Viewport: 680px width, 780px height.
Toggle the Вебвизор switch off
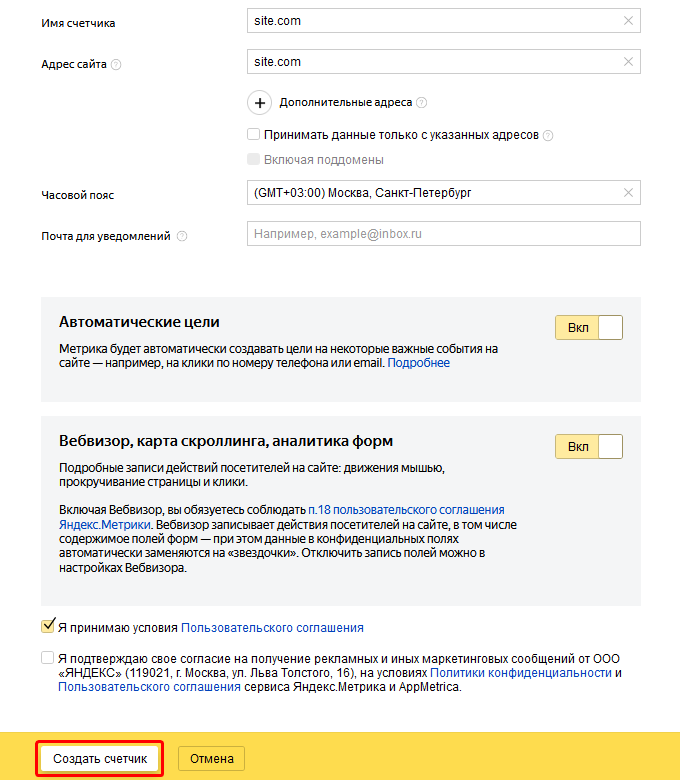pyautogui.click(x=589, y=447)
